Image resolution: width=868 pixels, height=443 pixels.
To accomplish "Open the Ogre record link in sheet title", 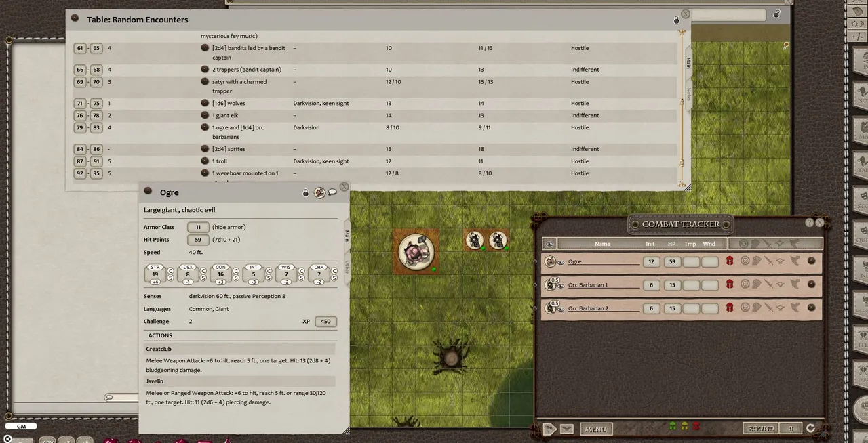I will [x=148, y=191].
